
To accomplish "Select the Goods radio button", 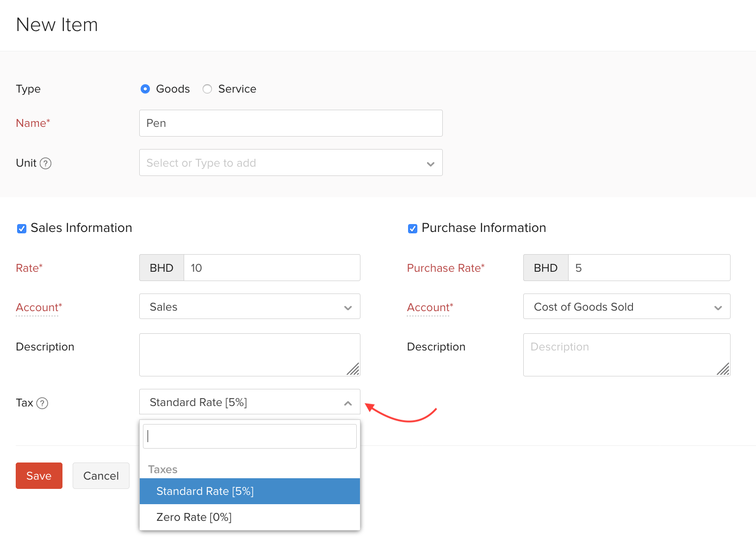I will (145, 89).
